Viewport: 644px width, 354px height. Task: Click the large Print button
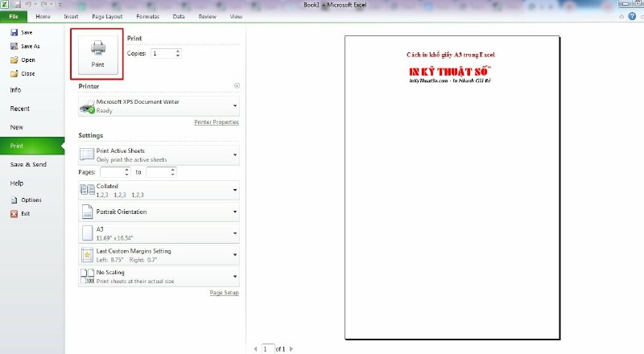(97, 55)
